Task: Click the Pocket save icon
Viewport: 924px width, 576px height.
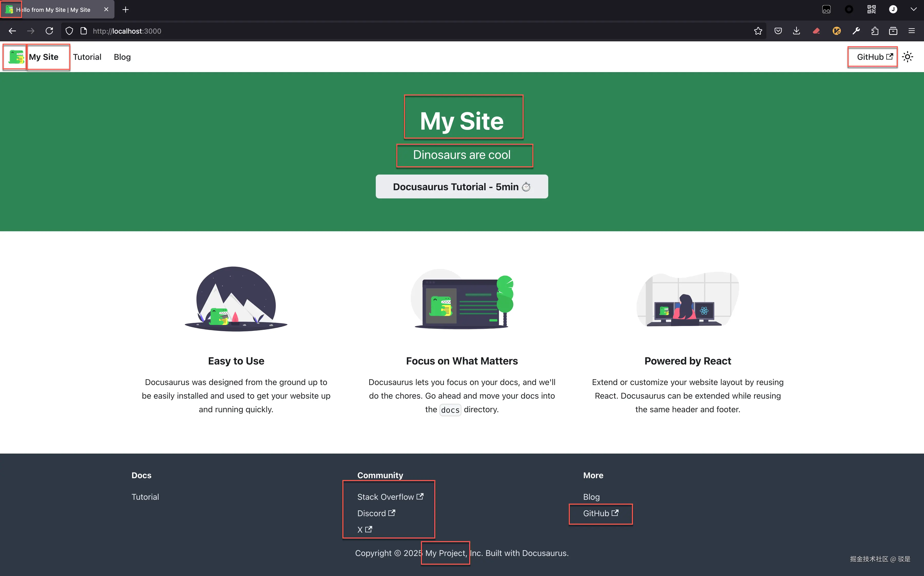Action: pos(778,31)
